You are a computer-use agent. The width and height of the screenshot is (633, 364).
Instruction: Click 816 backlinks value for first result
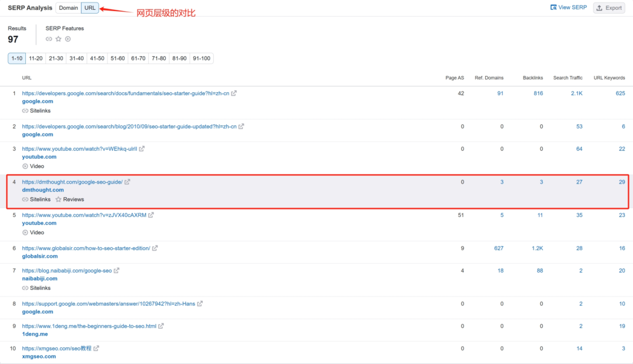538,93
